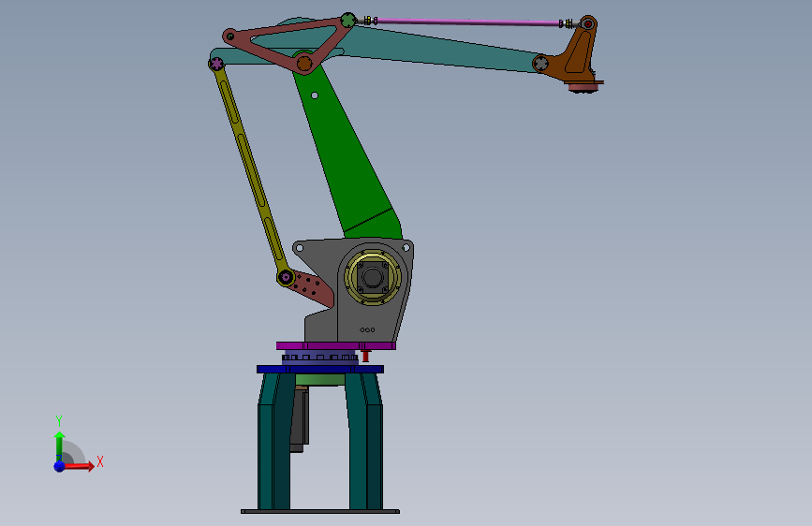Image resolution: width=812 pixels, height=526 pixels.
Task: Select the left dark-teal stand leg
Action: [x=275, y=441]
